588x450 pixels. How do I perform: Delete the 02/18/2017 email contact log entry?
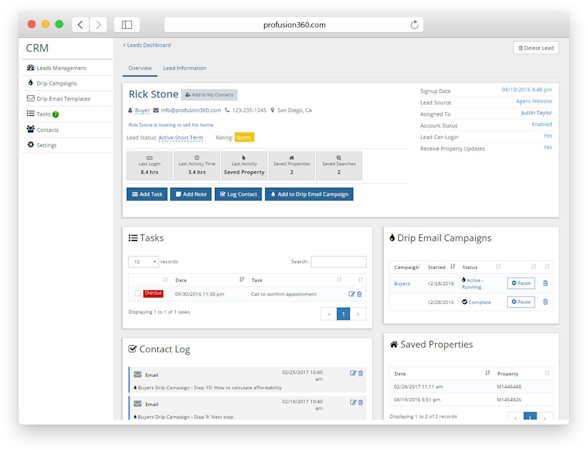(x=361, y=402)
